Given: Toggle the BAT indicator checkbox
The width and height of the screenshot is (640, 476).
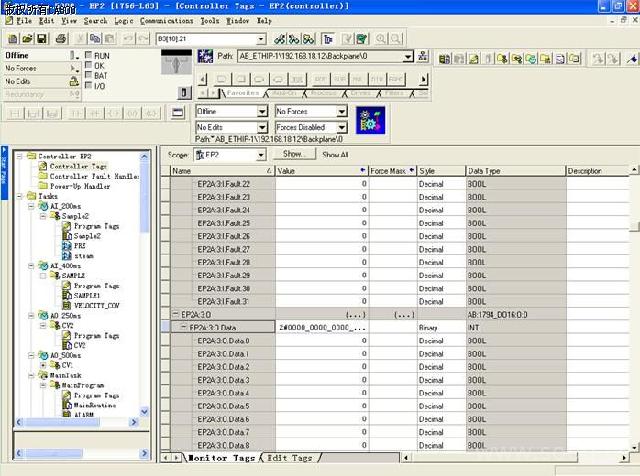Looking at the screenshot, I should pyautogui.click(x=89, y=75).
